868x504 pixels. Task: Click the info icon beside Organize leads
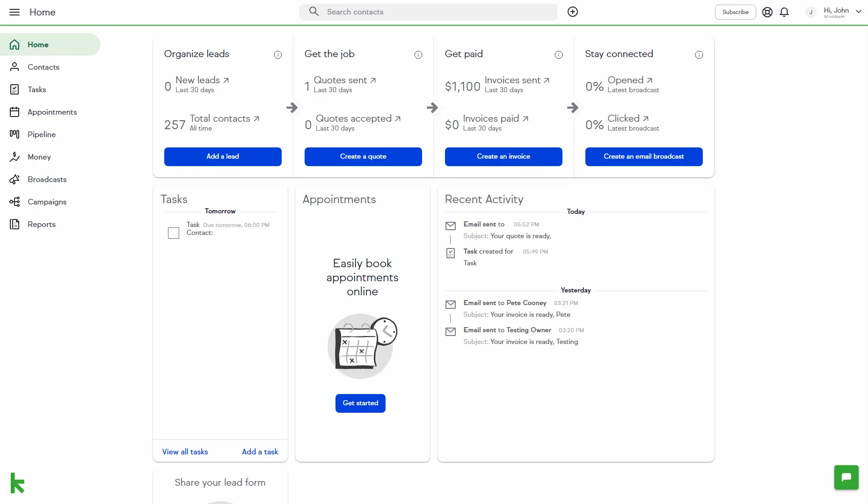click(277, 55)
